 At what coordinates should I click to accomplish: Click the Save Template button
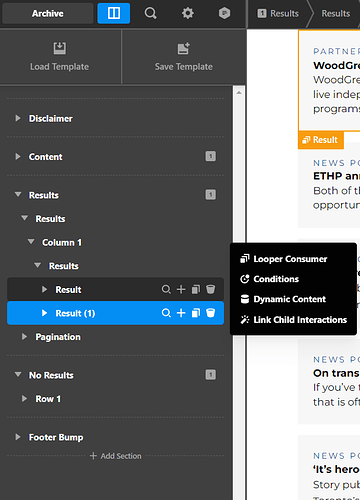(184, 56)
